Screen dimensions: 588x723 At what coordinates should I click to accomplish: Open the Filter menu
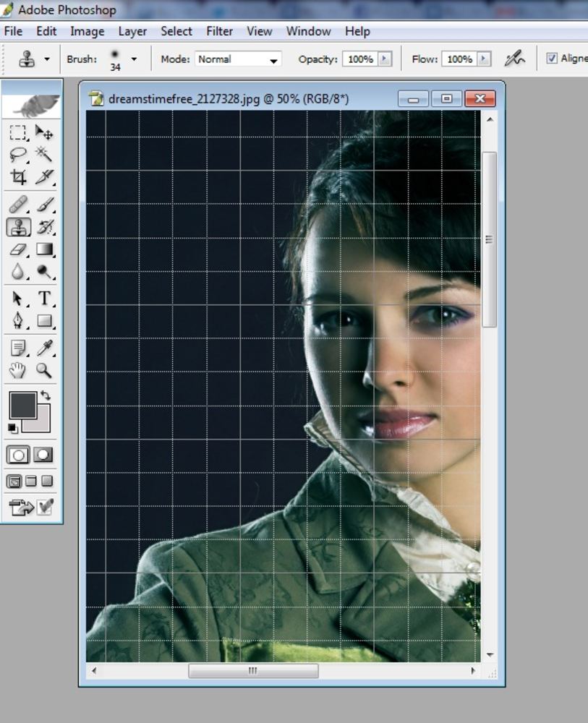click(220, 31)
